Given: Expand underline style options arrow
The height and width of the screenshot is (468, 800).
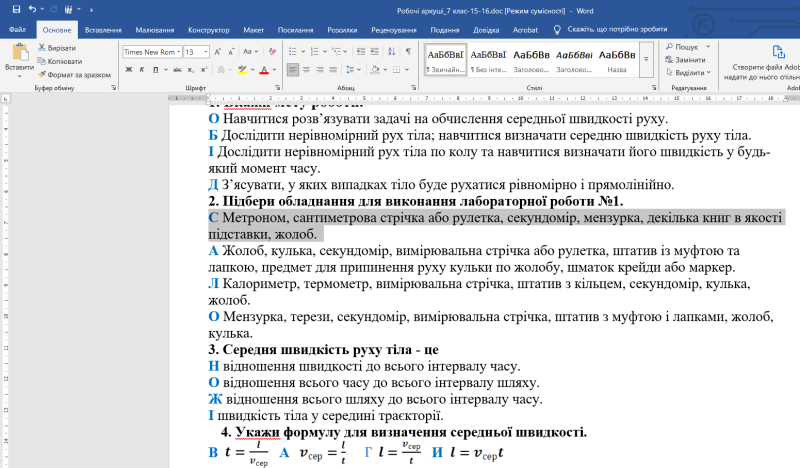Looking at the screenshot, I should point(166,70).
